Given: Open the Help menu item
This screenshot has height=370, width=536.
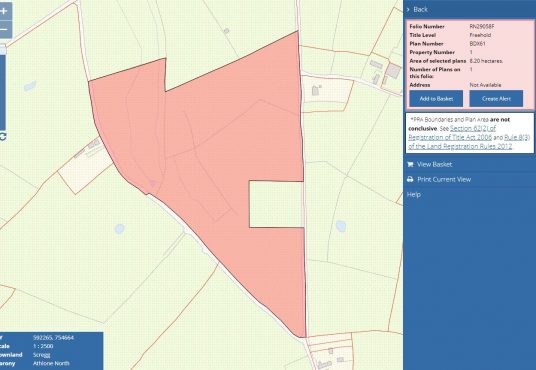Looking at the screenshot, I should pos(414,195).
